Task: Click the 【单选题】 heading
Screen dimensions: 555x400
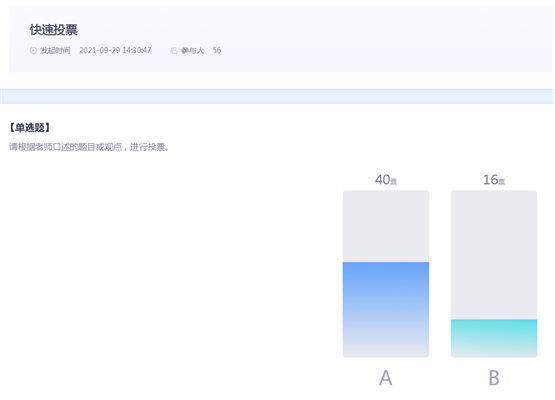Action: 30,127
